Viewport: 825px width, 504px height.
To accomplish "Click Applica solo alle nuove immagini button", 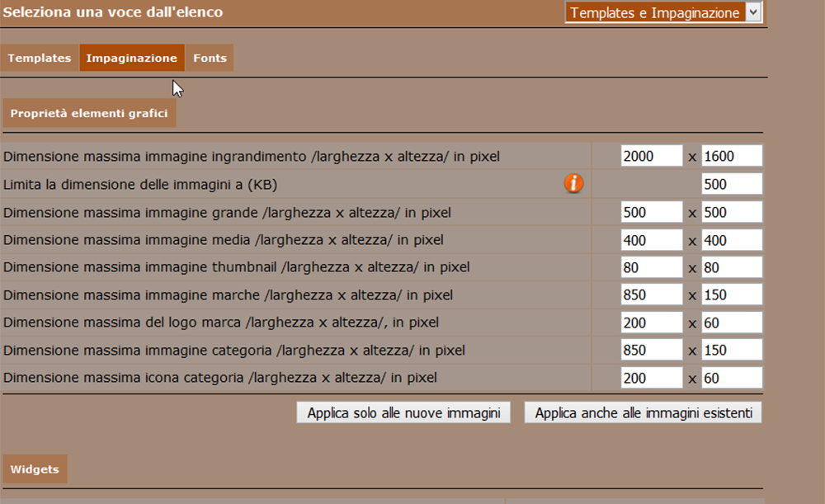I will [x=403, y=413].
